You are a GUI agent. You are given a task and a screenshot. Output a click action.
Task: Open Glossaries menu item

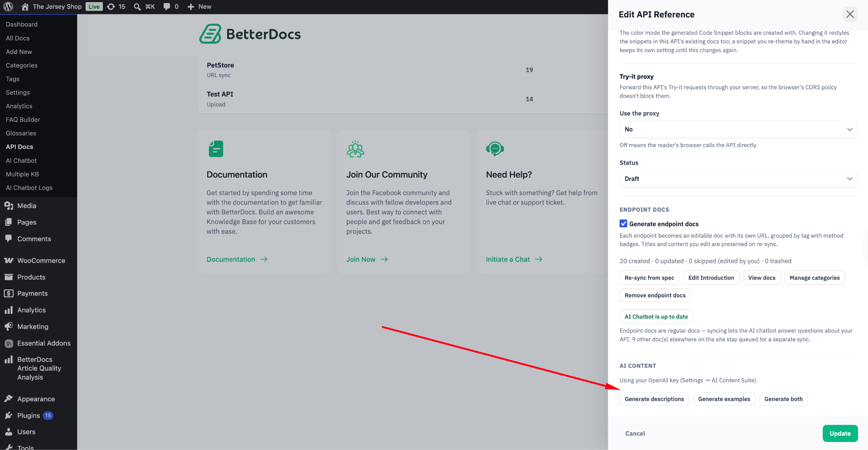pos(21,133)
